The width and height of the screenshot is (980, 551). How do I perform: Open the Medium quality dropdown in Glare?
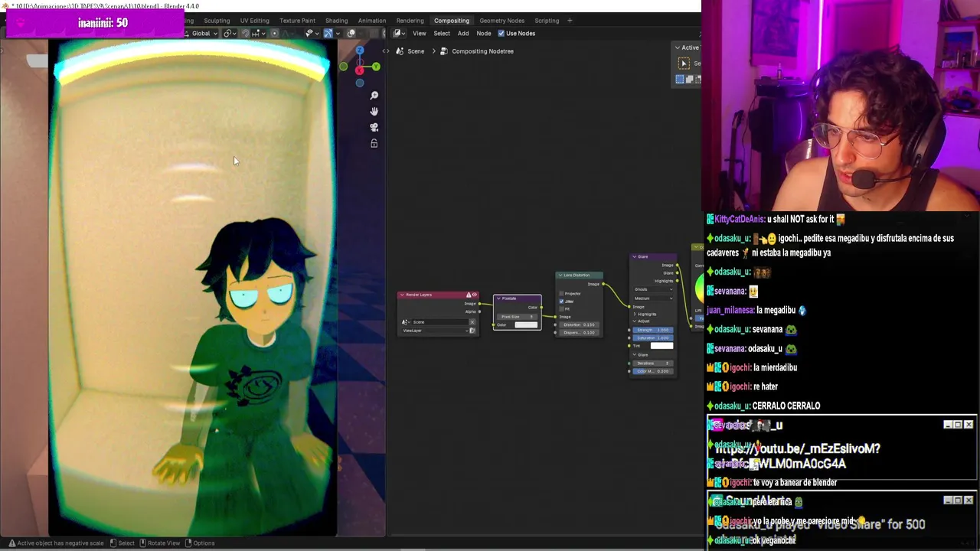point(653,298)
